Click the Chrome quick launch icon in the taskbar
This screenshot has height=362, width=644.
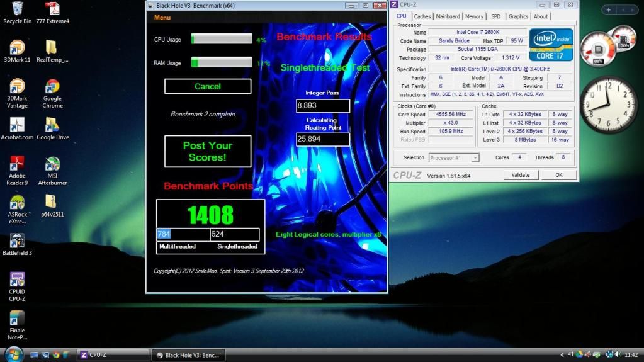point(56,354)
